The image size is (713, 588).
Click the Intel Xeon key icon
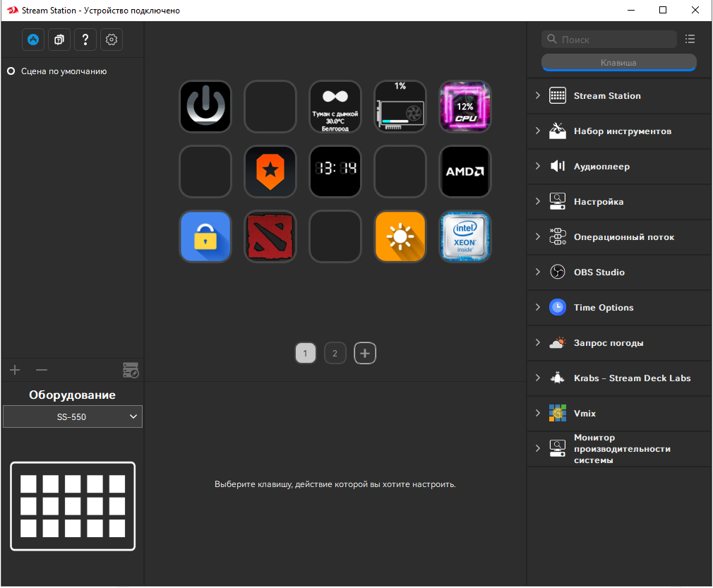[x=465, y=236]
